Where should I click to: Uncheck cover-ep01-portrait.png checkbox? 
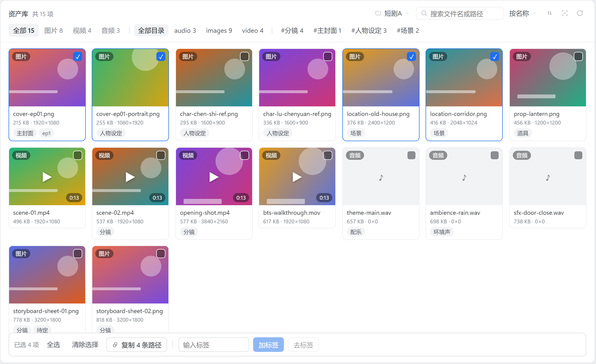coord(161,57)
